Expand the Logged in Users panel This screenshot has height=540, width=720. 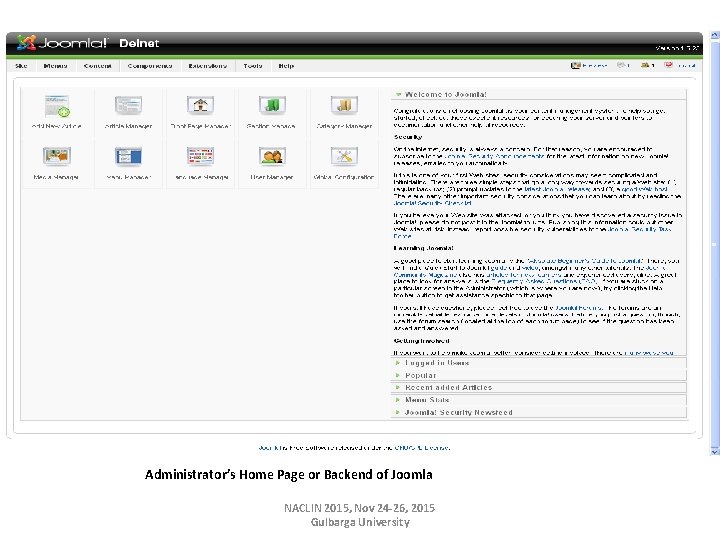coord(539,363)
